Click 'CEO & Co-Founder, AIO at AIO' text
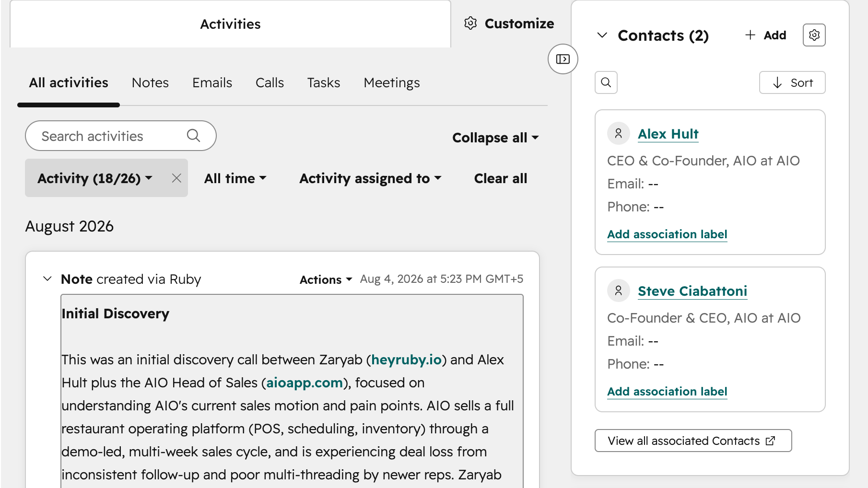 pyautogui.click(x=703, y=161)
